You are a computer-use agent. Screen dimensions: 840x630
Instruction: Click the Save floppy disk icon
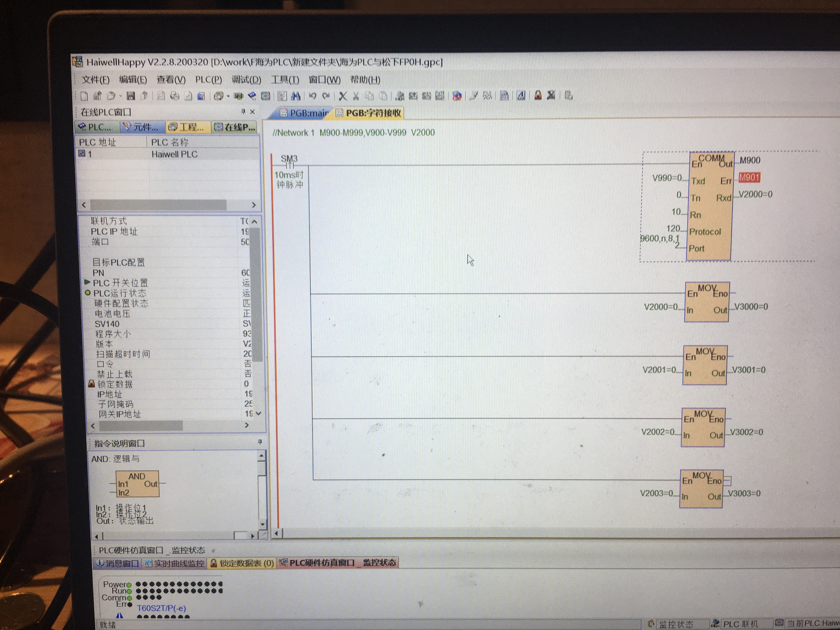(x=131, y=96)
